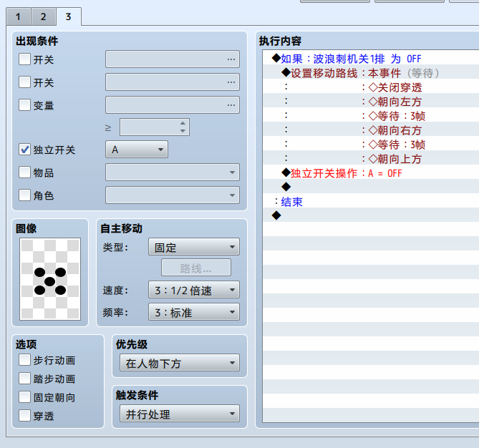479x448 pixels.
Task: Uncheck the 独立开关 checkbox
Action: pyautogui.click(x=24, y=150)
